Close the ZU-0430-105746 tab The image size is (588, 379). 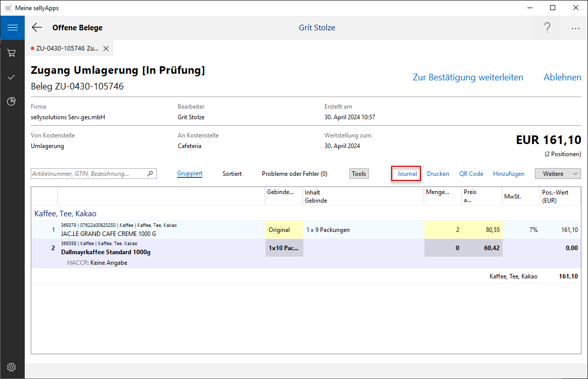106,49
